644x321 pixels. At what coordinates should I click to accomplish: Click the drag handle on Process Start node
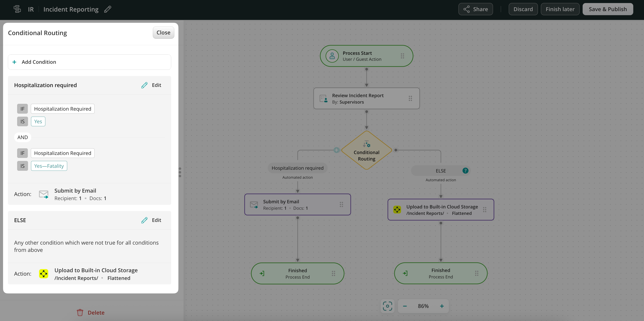(402, 56)
